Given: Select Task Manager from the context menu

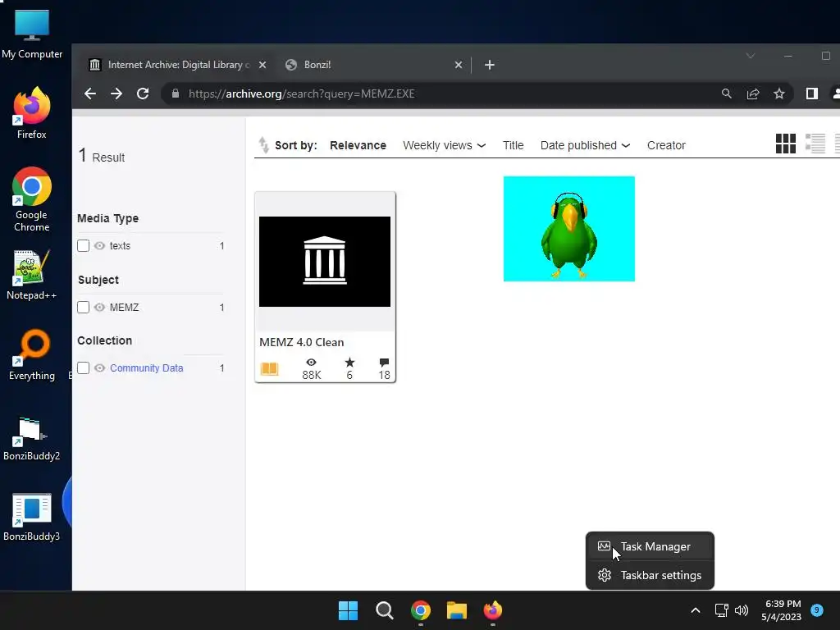Looking at the screenshot, I should (x=650, y=546).
